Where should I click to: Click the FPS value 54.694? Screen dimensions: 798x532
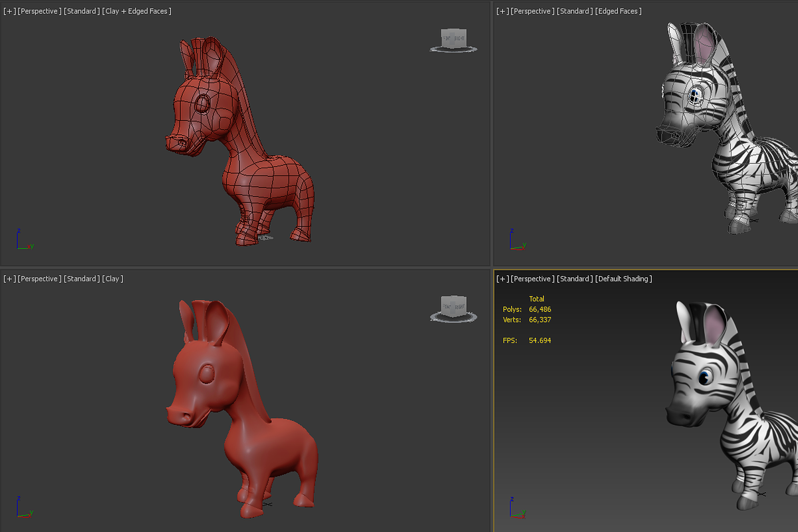[540, 340]
